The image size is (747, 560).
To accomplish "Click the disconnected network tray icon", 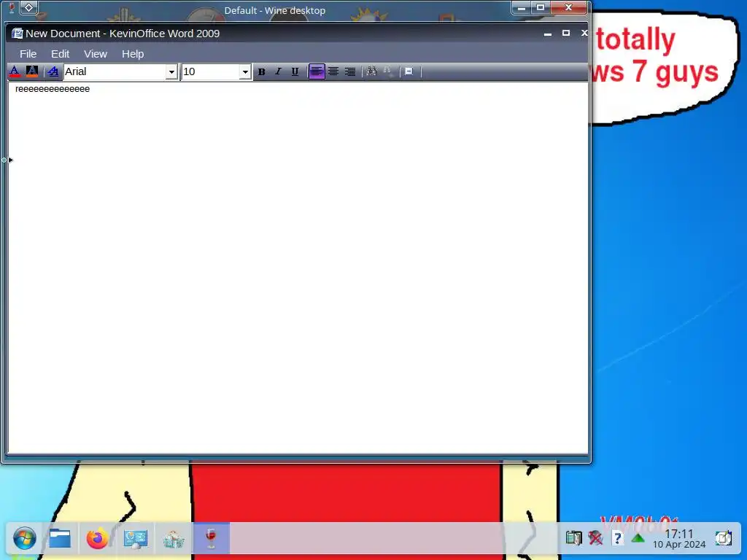I will (595, 538).
